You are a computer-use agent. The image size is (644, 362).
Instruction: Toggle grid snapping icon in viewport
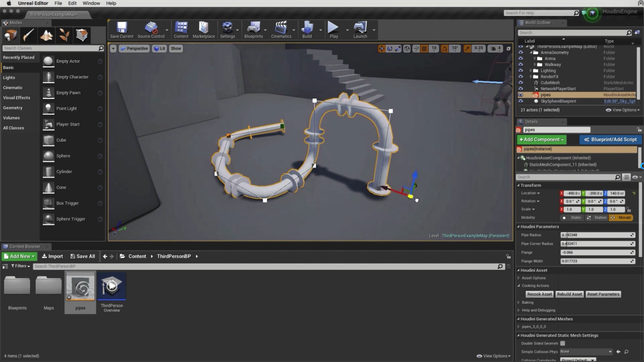click(x=424, y=49)
